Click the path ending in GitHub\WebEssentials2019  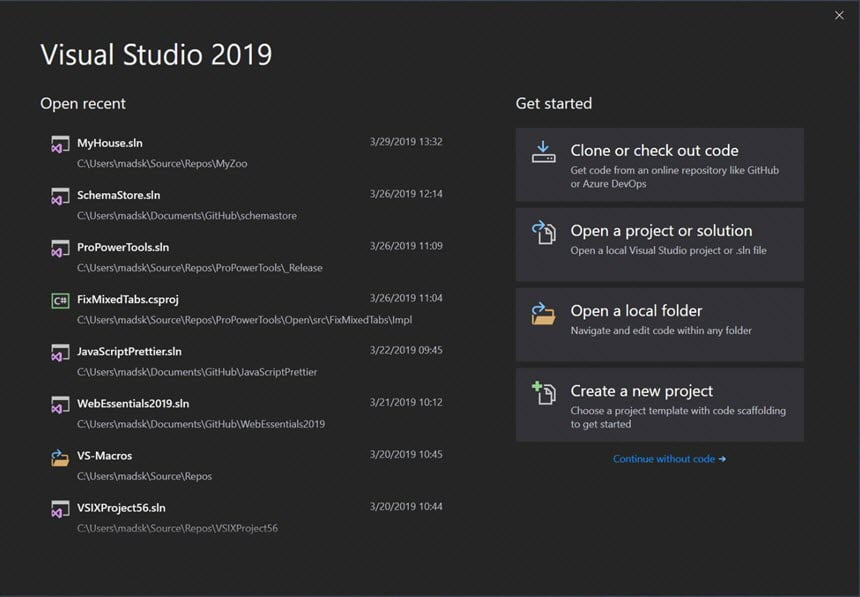coord(201,424)
